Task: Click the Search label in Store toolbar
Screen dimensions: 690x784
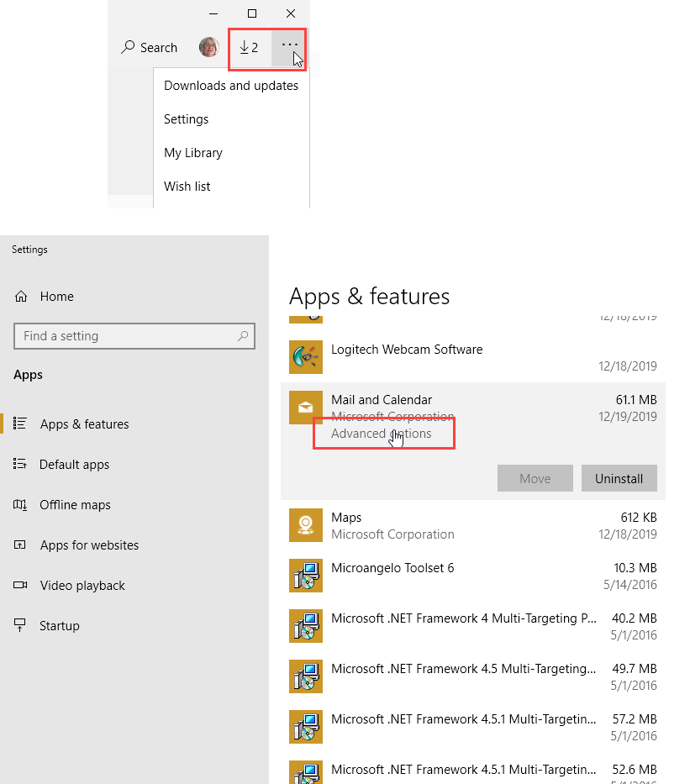Action: click(159, 48)
